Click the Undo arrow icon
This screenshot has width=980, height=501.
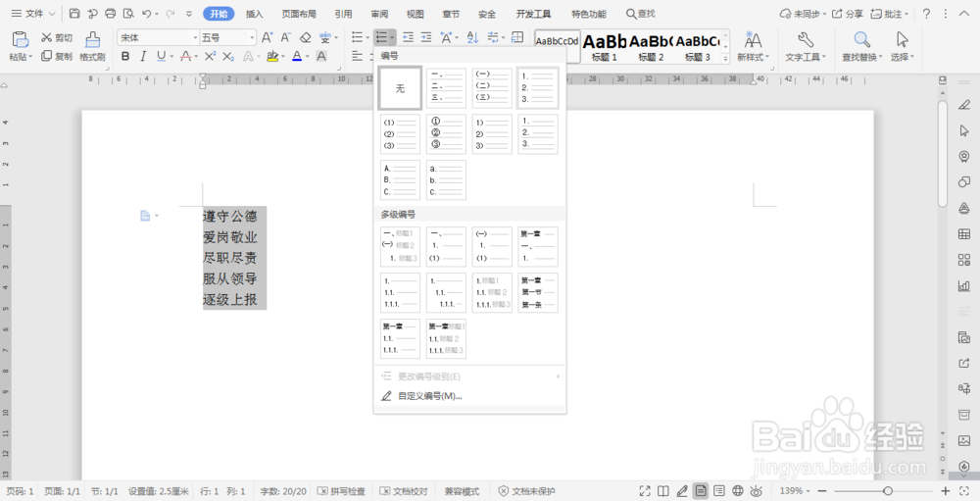click(x=147, y=13)
